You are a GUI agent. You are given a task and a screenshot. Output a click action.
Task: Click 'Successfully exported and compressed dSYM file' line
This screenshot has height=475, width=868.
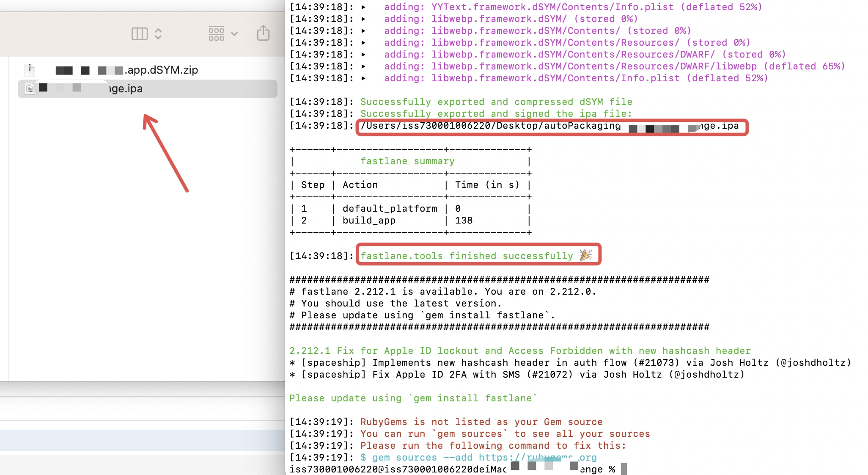496,102
